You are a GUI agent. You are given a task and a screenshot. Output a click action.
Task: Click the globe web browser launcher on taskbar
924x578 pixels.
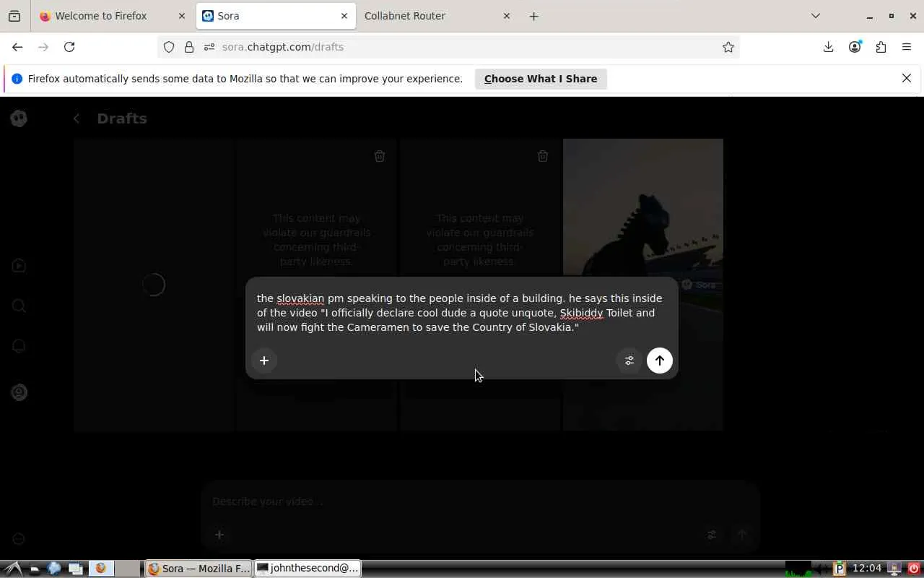55,569
